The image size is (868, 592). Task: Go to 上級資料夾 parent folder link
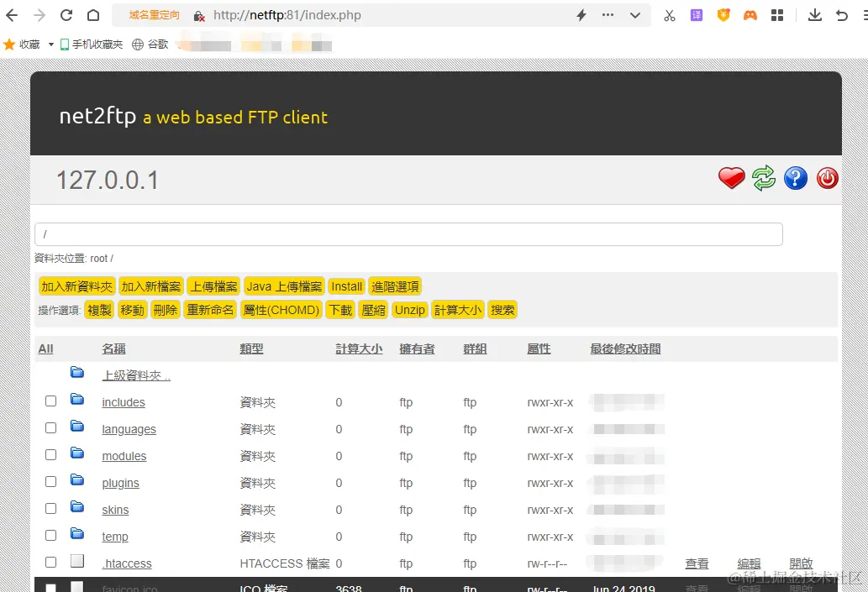coord(136,375)
